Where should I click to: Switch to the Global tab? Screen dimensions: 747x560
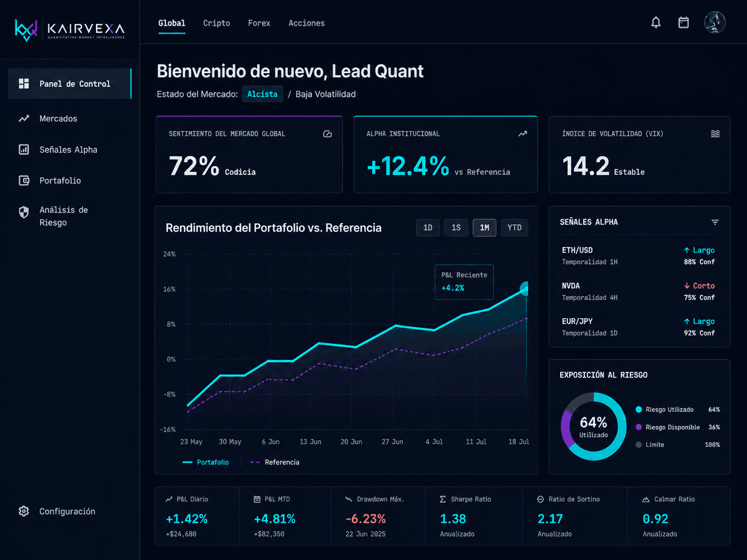point(172,23)
